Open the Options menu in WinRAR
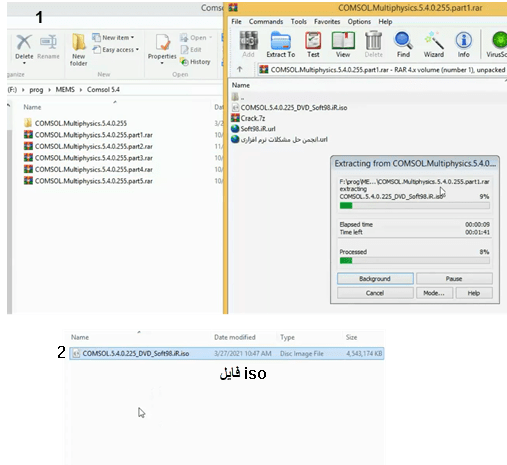The width and height of the screenshot is (507, 465). pos(359,22)
